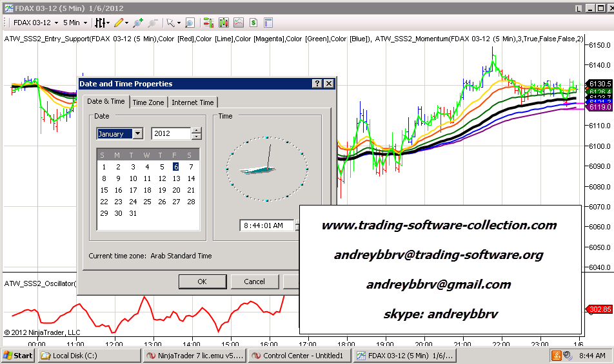Select day 17 in the calendar
This screenshot has width=614, height=364.
point(133,190)
